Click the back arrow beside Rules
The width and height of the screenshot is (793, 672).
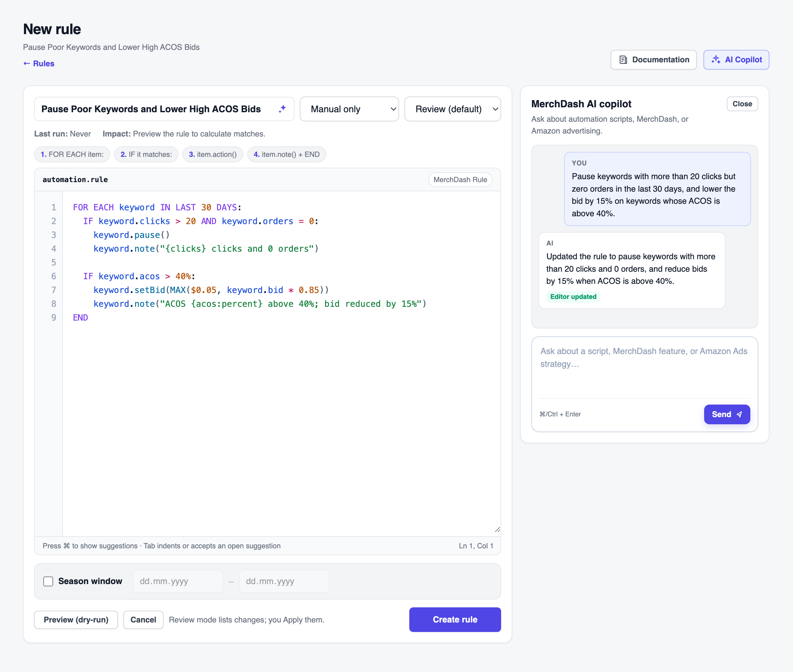point(27,63)
